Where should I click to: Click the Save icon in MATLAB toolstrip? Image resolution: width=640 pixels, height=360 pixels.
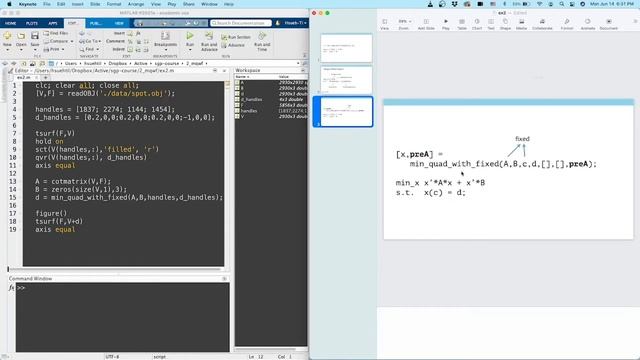tap(35, 36)
